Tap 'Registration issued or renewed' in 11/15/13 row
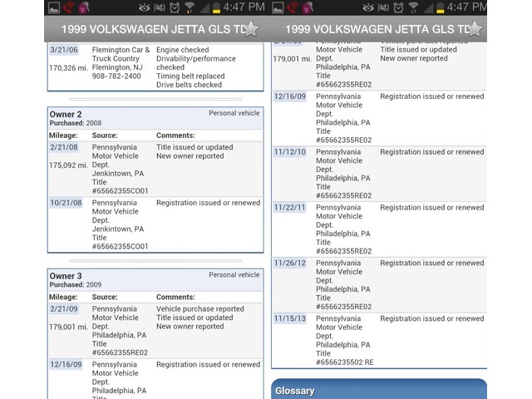The image size is (532, 399). (x=432, y=318)
